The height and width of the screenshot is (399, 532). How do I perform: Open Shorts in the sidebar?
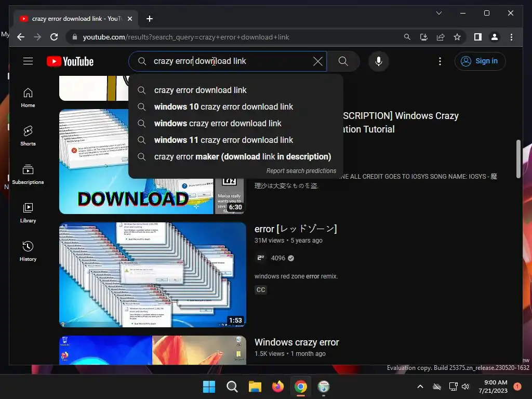click(x=28, y=136)
